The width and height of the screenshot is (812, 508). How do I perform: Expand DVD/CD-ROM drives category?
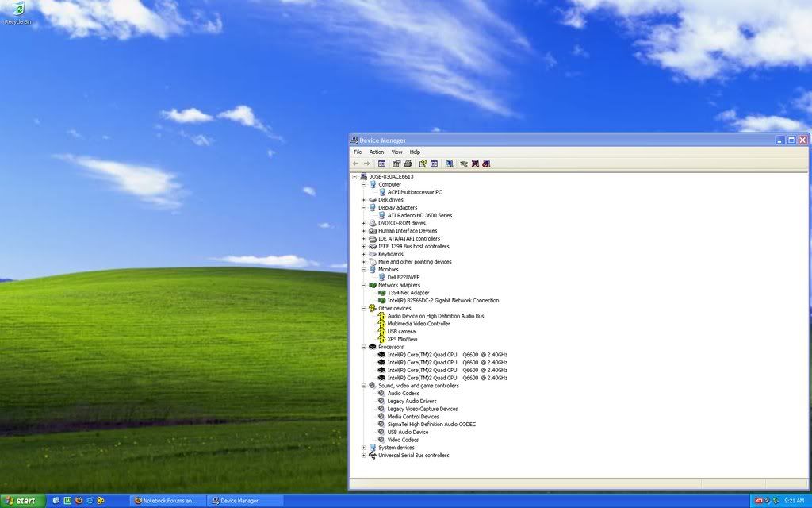pos(363,223)
